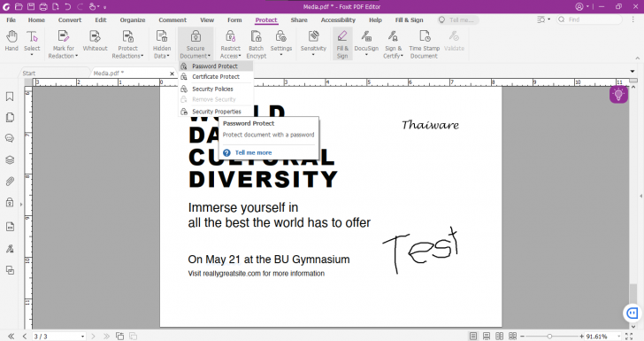
Task: Open Comments side panel
Action: click(x=10, y=138)
